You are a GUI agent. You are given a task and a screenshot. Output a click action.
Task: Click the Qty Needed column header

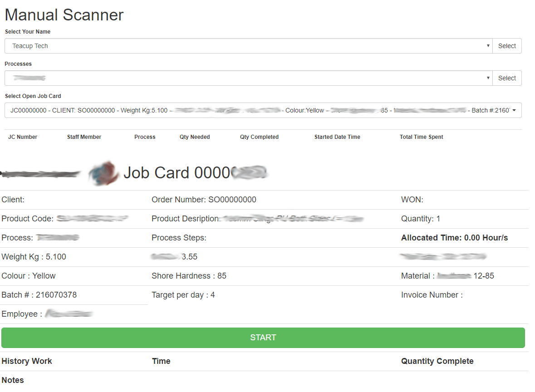click(x=195, y=137)
